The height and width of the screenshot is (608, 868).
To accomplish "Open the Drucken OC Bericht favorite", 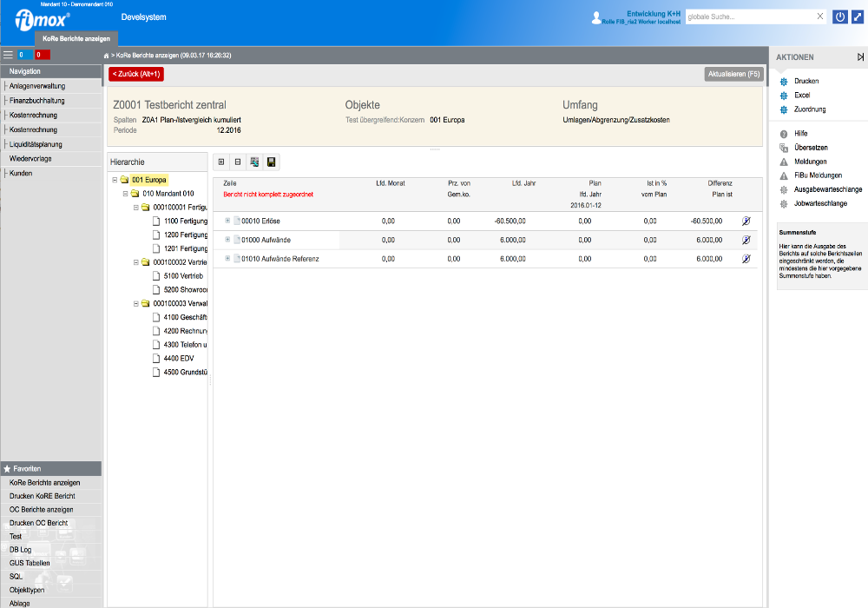I will point(38,523).
